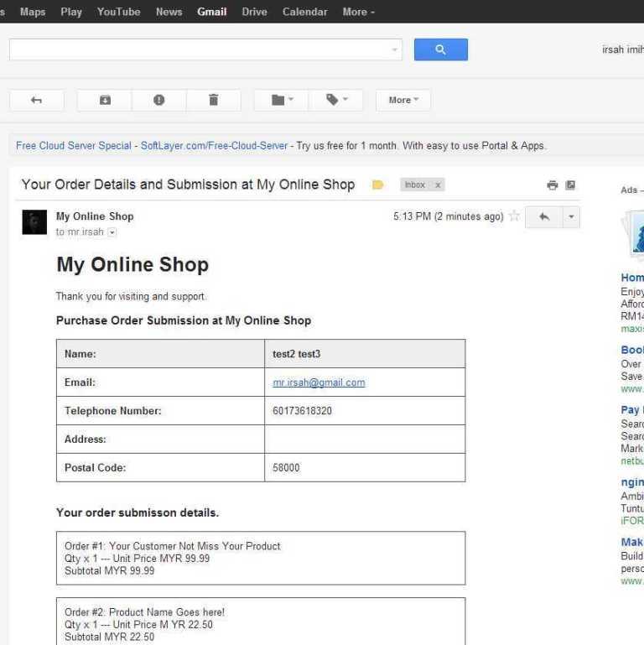Show recipient details dropdown
644x645 pixels.
pos(112,232)
